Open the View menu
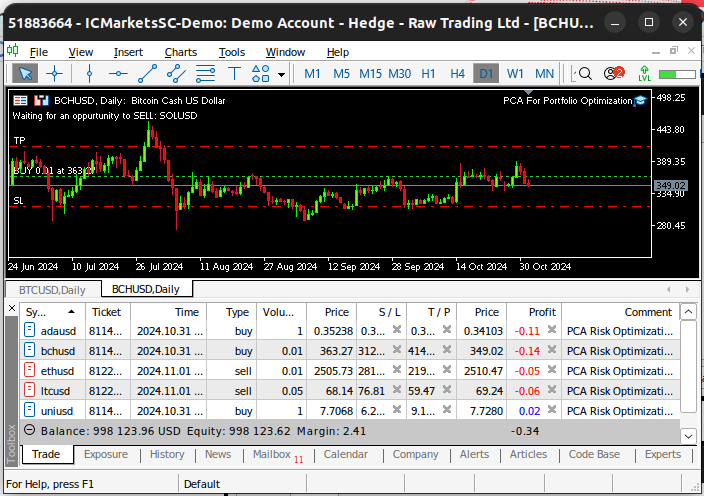Screen dimensions: 704x496 point(81,53)
